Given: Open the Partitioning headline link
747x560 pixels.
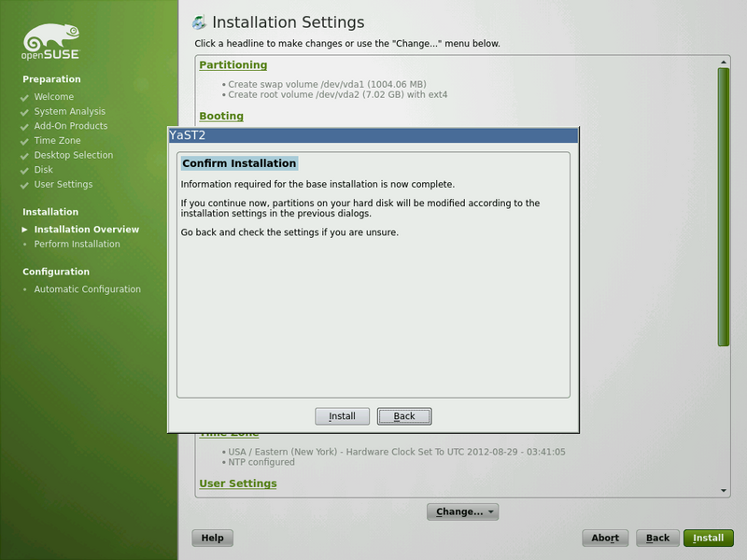Looking at the screenshot, I should (233, 64).
